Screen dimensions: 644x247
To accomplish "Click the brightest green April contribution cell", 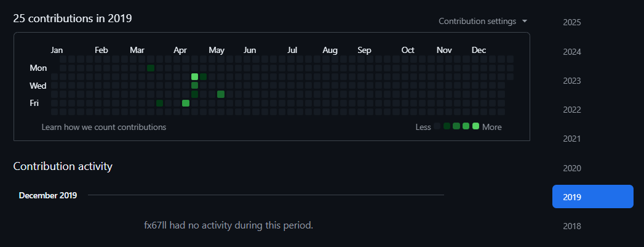I will (194, 77).
